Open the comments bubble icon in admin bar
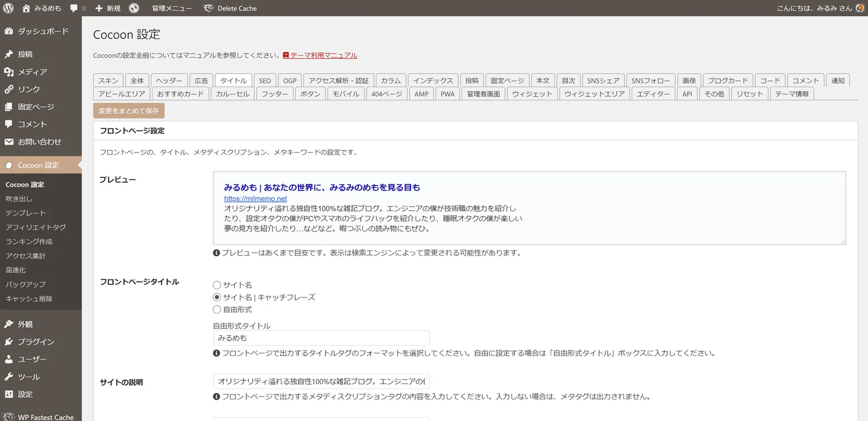 [x=74, y=8]
